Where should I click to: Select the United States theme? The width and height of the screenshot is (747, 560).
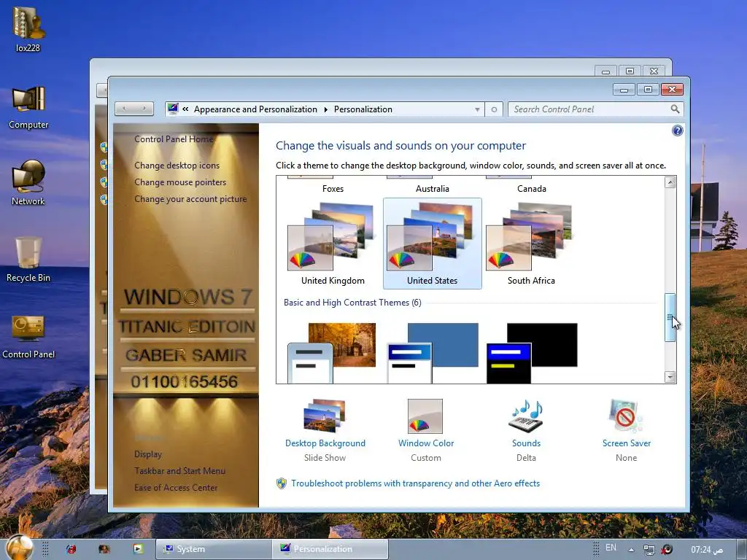click(x=432, y=244)
